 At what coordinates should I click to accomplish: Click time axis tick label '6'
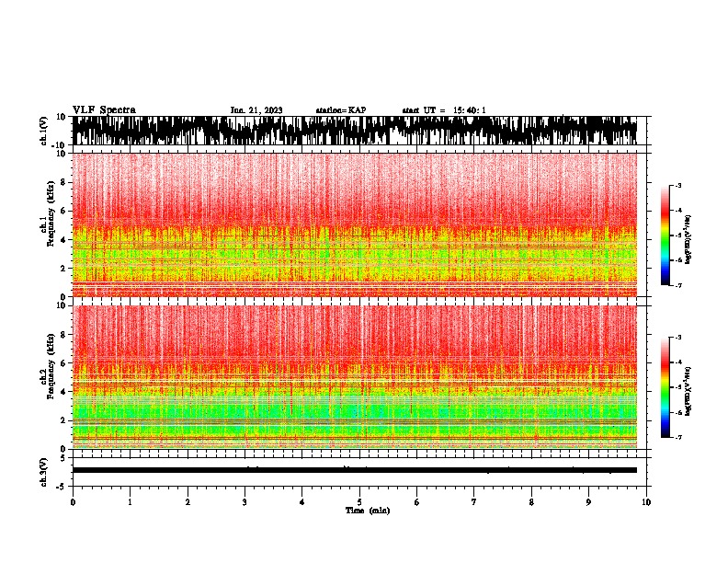[417, 502]
